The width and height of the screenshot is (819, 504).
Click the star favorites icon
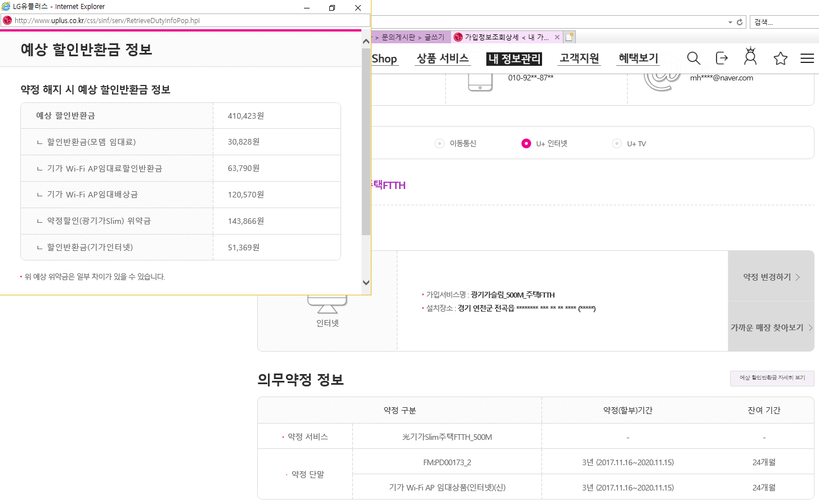tap(780, 58)
